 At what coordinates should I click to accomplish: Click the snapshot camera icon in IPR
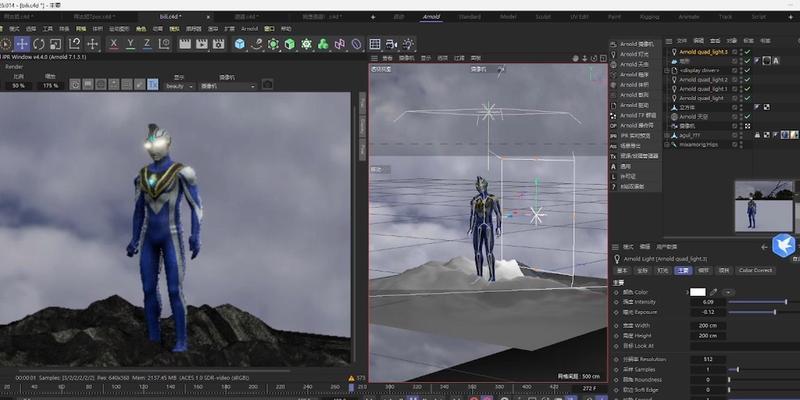pos(267,85)
